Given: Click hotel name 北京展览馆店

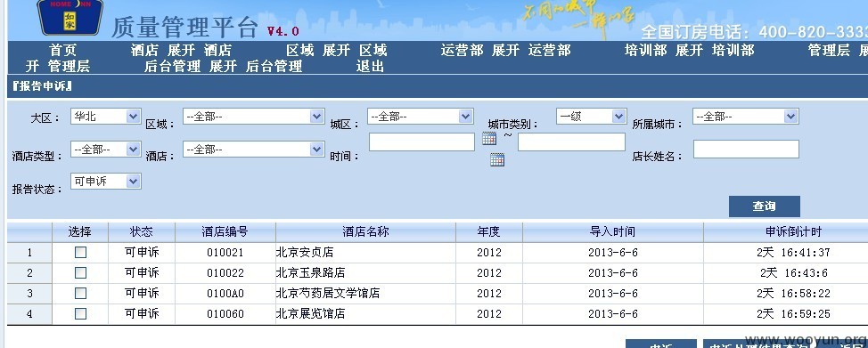Looking at the screenshot, I should click(x=310, y=314).
